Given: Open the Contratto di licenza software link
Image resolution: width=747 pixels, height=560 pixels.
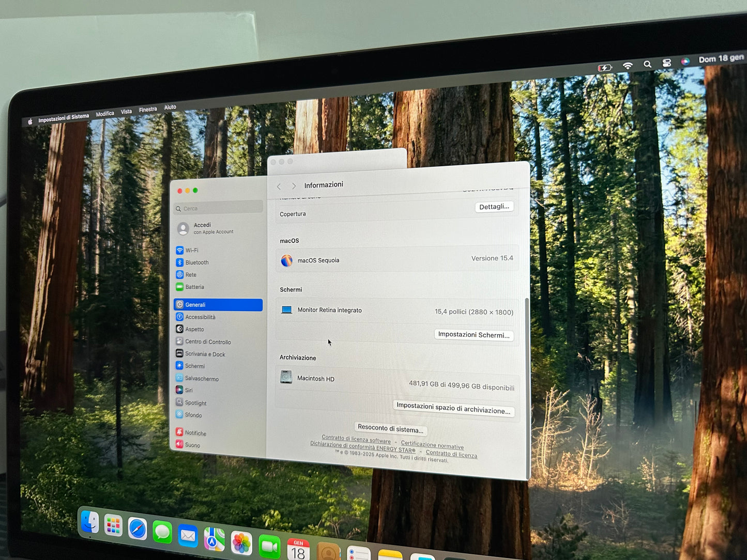Looking at the screenshot, I should tap(357, 439).
